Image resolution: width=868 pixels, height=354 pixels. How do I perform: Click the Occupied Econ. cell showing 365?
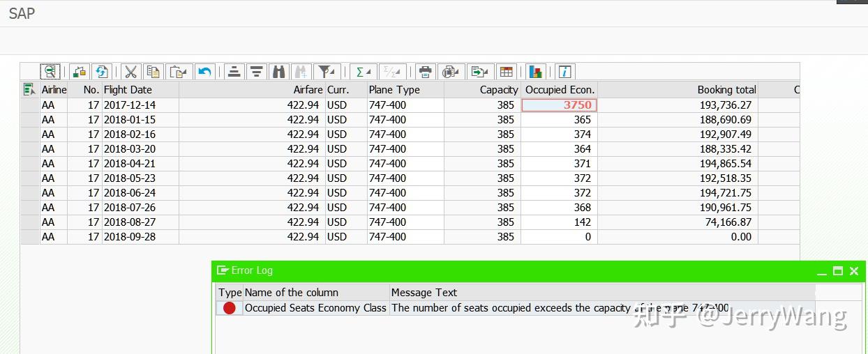point(559,119)
